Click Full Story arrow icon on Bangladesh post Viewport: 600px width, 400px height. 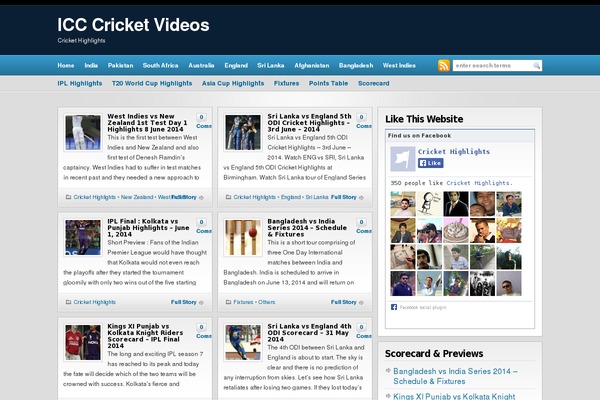[x=361, y=302]
